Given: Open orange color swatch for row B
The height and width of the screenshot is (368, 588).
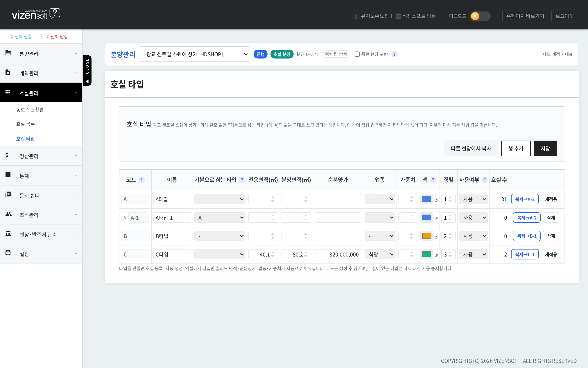Looking at the screenshot, I should [426, 236].
